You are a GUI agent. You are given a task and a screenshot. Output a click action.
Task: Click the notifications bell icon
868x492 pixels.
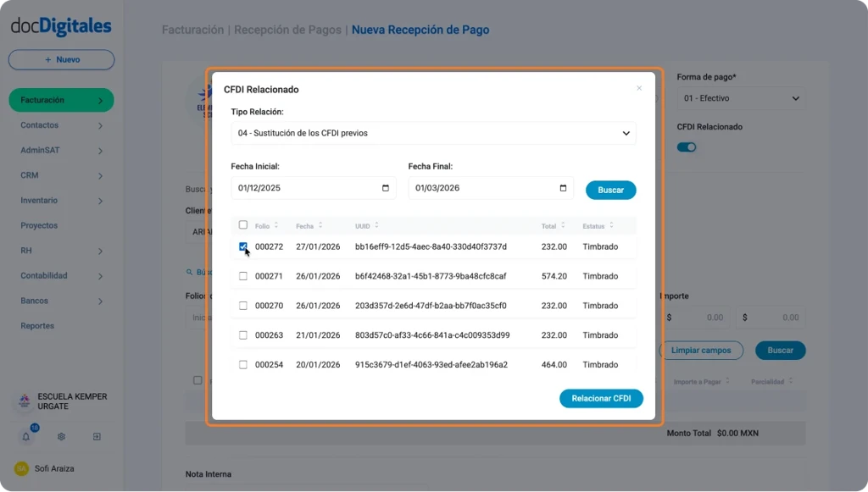click(x=25, y=437)
